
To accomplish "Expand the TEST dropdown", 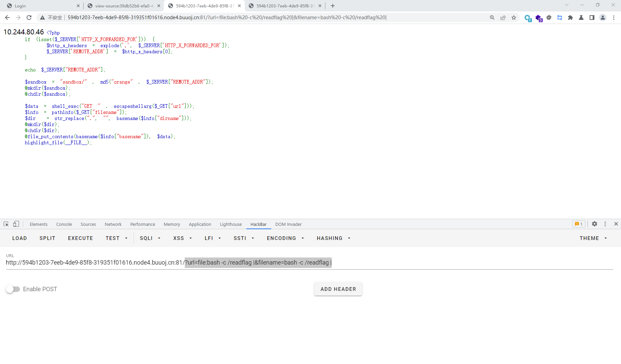I will tap(117, 238).
